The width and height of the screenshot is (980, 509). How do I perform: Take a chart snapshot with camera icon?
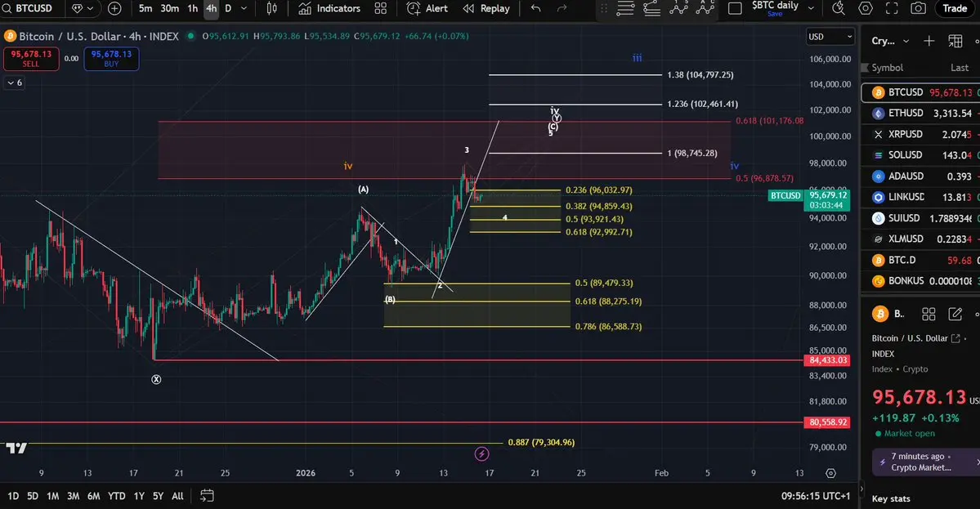pos(918,8)
